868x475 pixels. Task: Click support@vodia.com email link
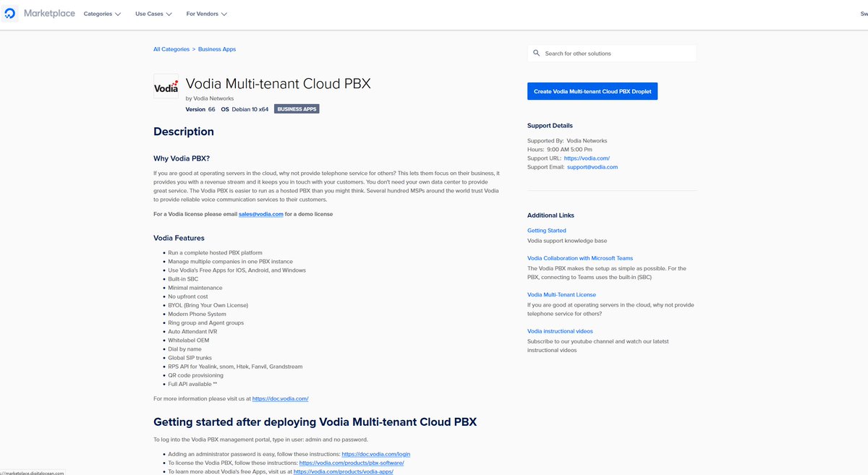592,167
